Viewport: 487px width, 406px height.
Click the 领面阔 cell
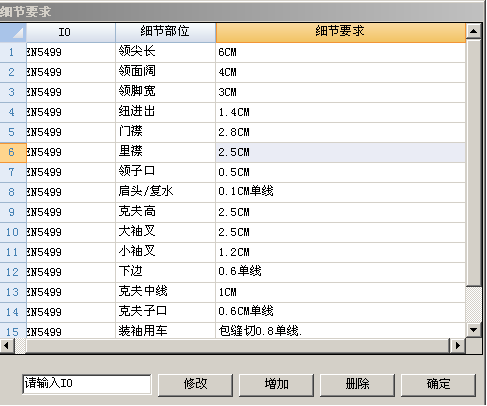(166, 72)
